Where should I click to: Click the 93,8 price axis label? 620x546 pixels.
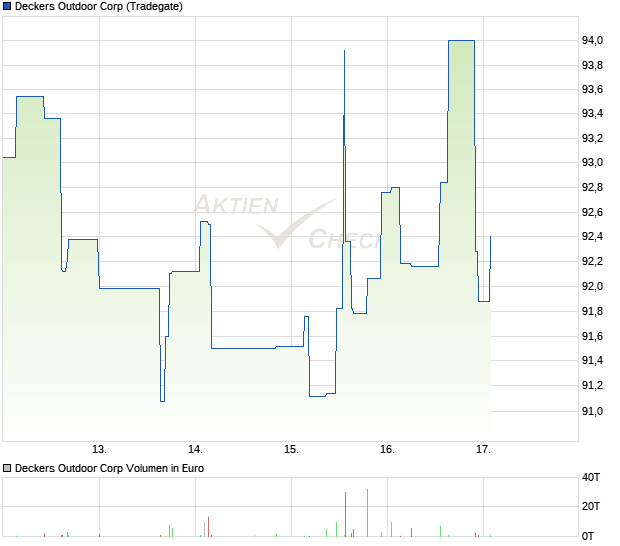592,65
